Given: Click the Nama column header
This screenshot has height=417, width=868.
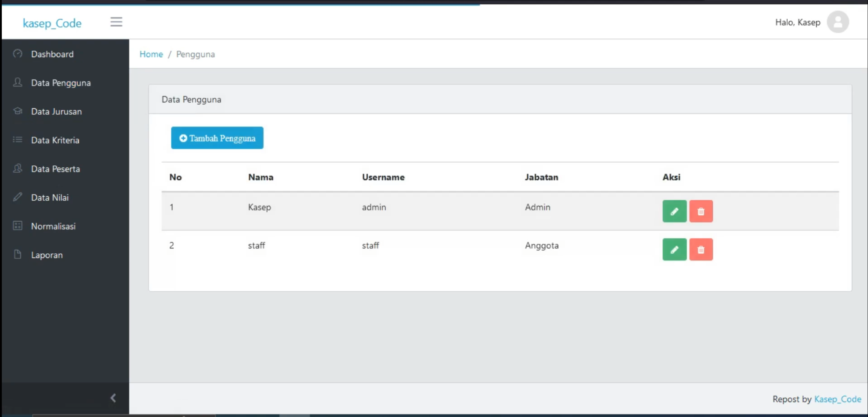Looking at the screenshot, I should tap(261, 177).
